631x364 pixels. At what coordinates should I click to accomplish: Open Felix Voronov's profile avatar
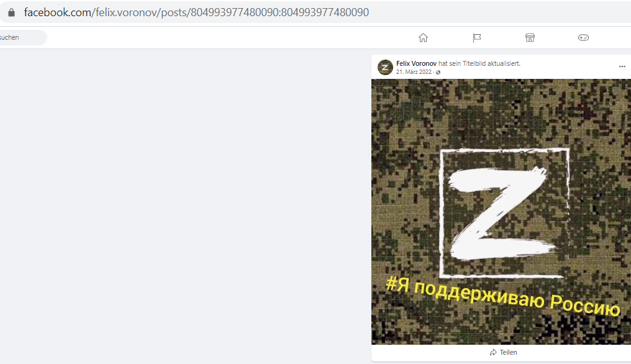pyautogui.click(x=385, y=67)
